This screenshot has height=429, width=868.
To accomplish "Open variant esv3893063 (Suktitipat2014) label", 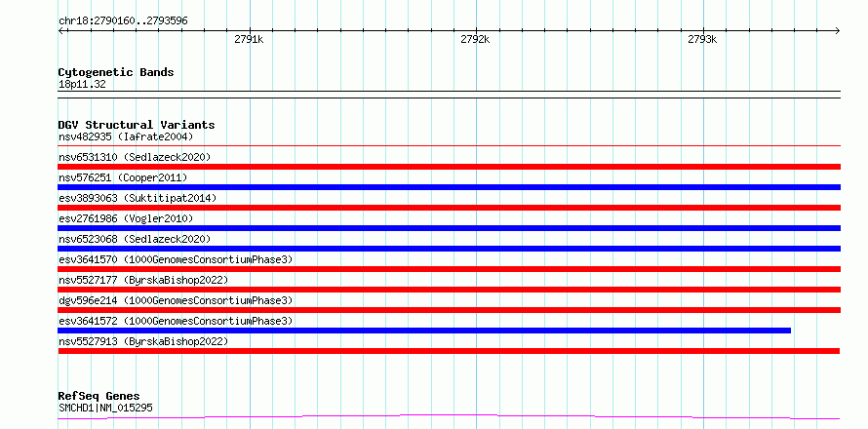I will pyautogui.click(x=138, y=198).
